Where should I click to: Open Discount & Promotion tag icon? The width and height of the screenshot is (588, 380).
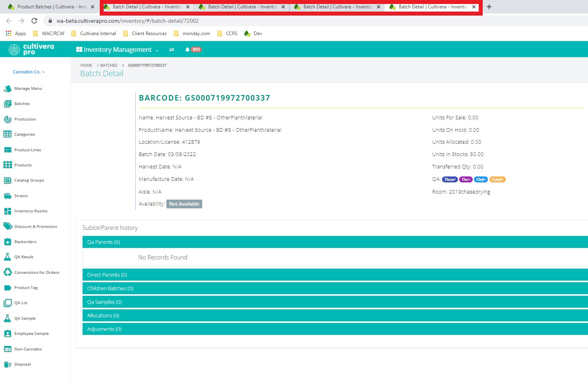(x=8, y=226)
